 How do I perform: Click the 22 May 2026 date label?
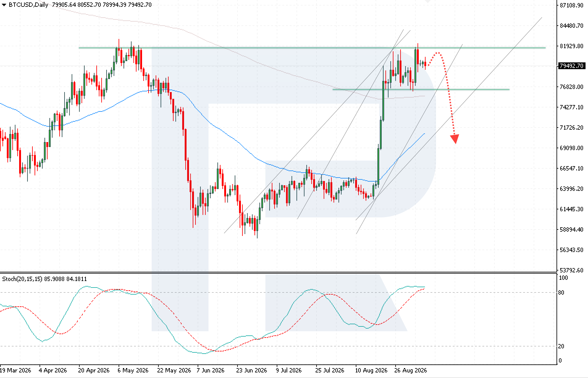pyautogui.click(x=174, y=370)
